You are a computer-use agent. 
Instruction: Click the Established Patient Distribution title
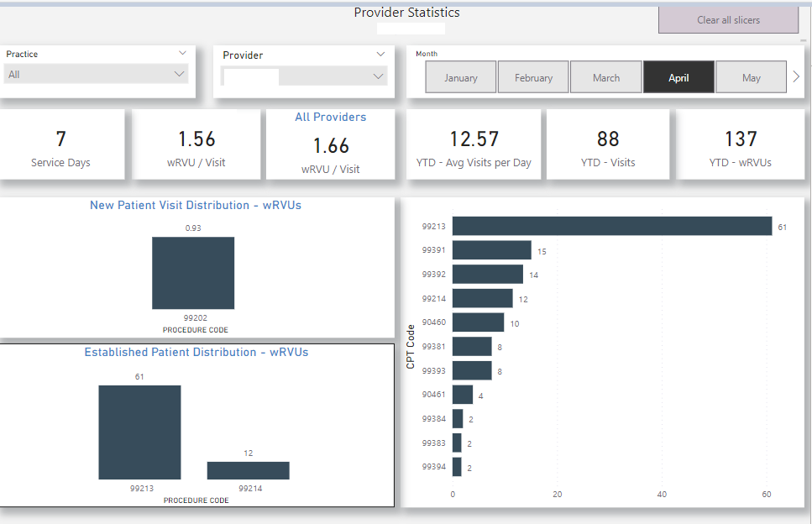pos(196,352)
